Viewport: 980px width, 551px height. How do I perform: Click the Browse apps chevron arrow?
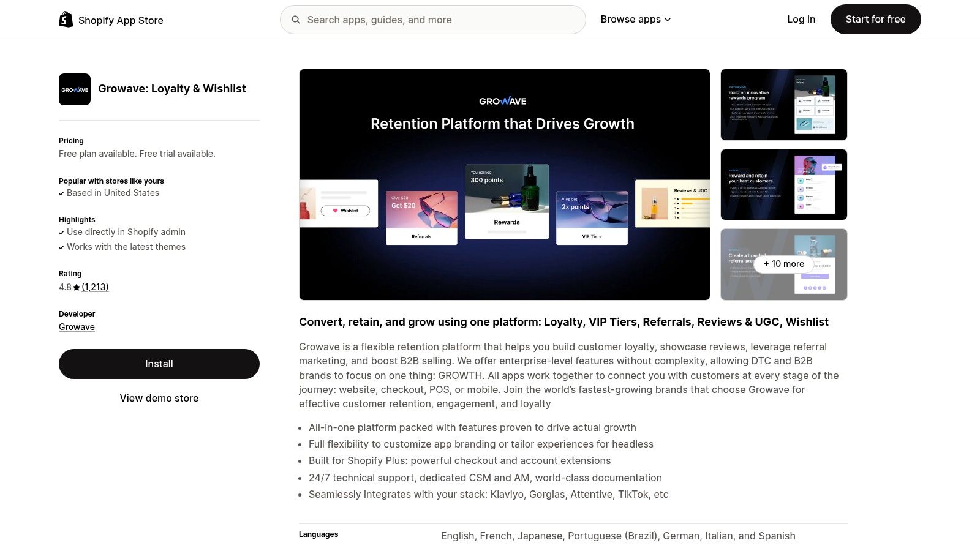pos(668,20)
